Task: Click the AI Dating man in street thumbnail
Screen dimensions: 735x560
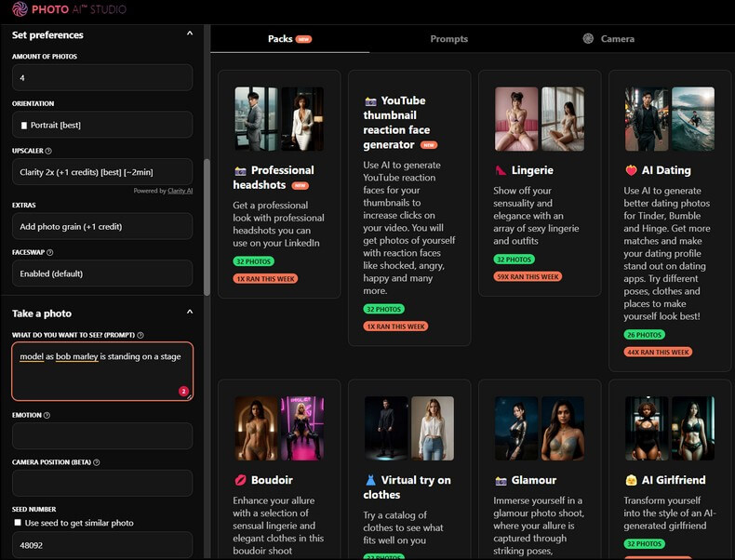Action: click(x=647, y=119)
